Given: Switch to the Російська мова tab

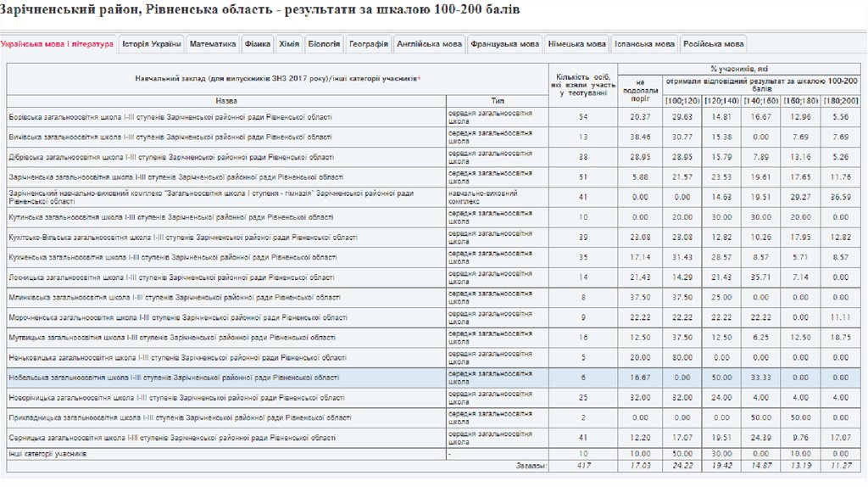Looking at the screenshot, I should 713,44.
